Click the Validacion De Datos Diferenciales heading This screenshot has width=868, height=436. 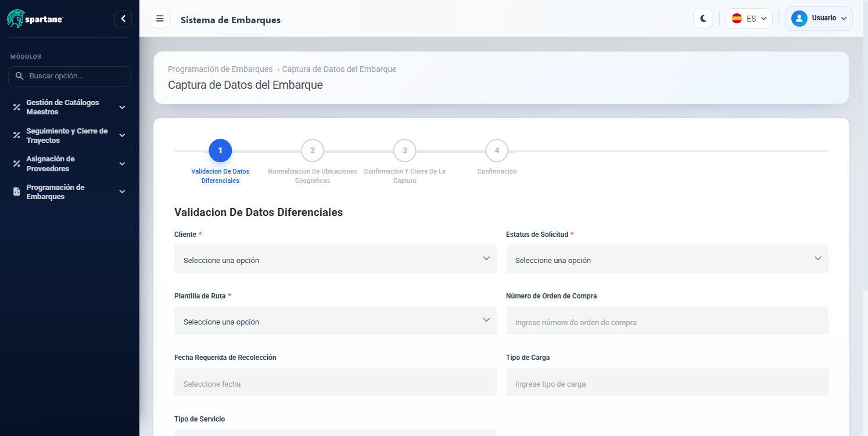(x=259, y=212)
